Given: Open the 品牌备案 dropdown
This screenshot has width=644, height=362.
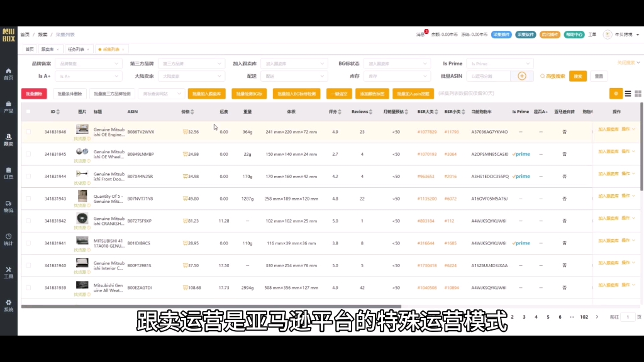Looking at the screenshot, I should pyautogui.click(x=88, y=63).
